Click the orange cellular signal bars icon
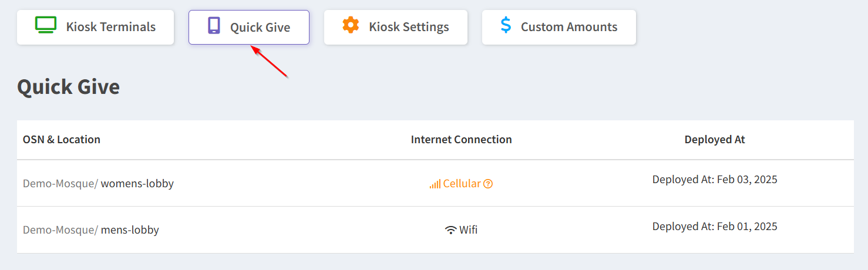 [435, 184]
